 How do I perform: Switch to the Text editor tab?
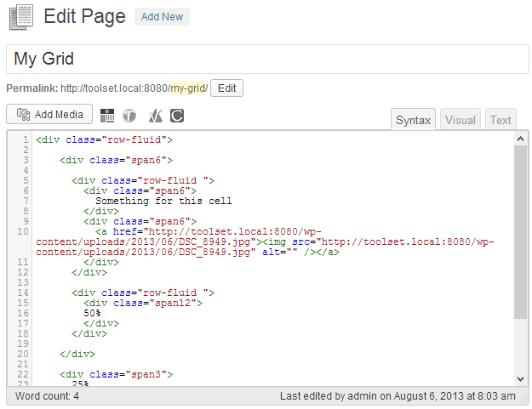coord(501,120)
